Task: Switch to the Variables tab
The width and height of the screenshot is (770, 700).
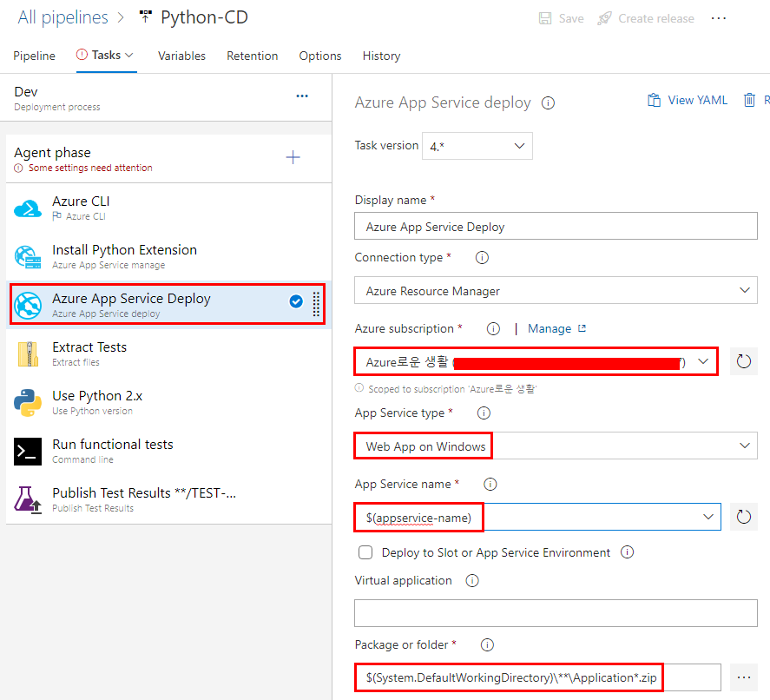Action: coord(181,56)
